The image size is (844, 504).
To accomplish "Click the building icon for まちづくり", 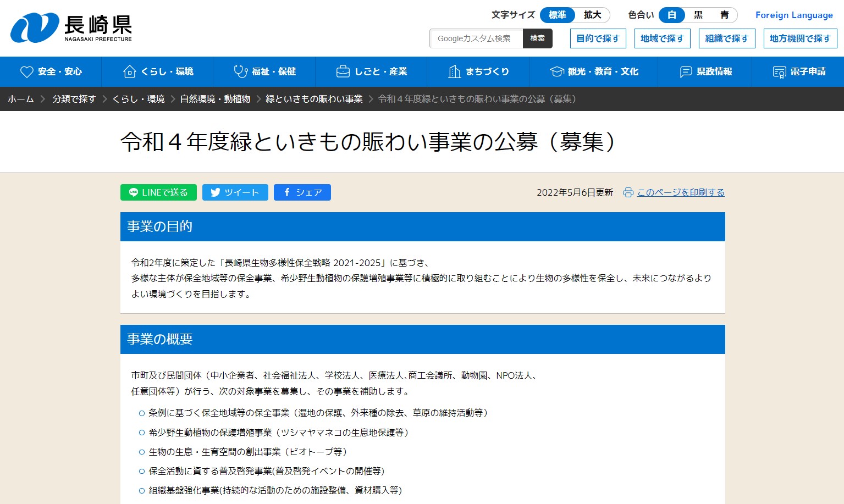I will tap(454, 72).
